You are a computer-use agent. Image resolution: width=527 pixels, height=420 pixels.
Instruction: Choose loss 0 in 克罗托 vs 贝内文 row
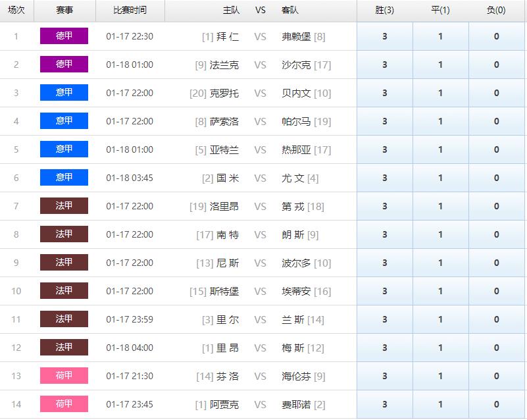coord(497,93)
